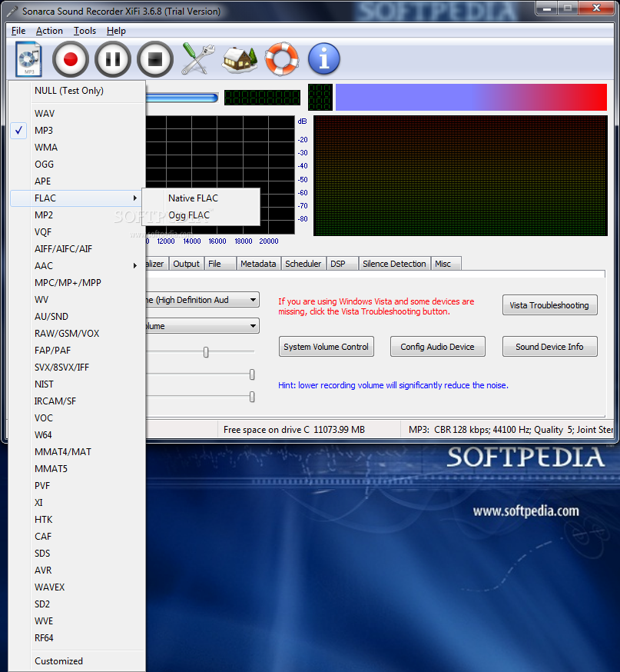This screenshot has height=672, width=620.
Task: Switch to the Metadata tab
Action: [x=258, y=264]
